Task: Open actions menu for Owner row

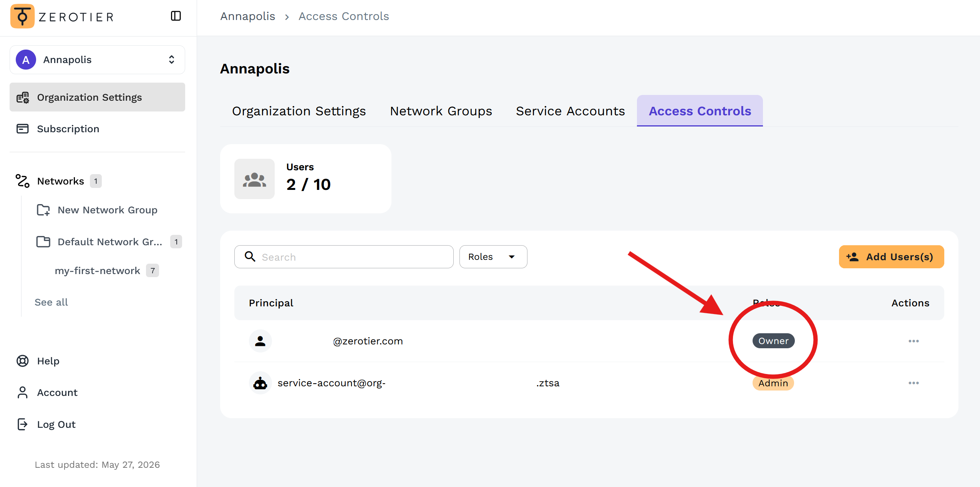Action: point(914,341)
